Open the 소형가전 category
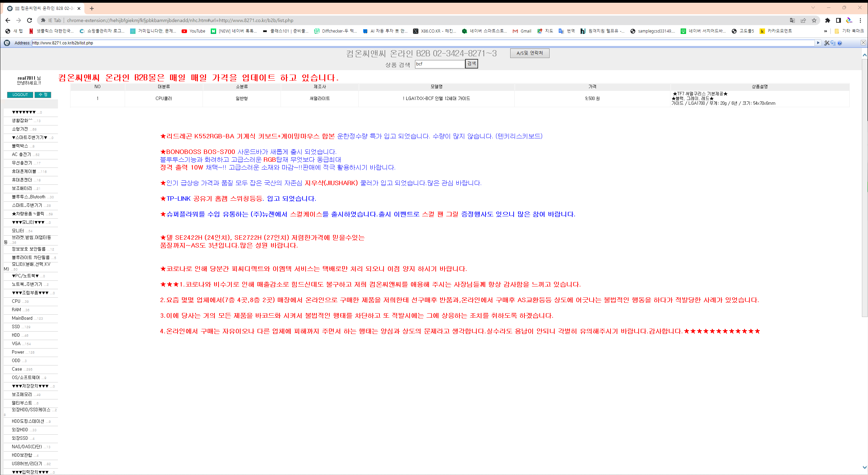The height and width of the screenshot is (475, 868). point(20,129)
